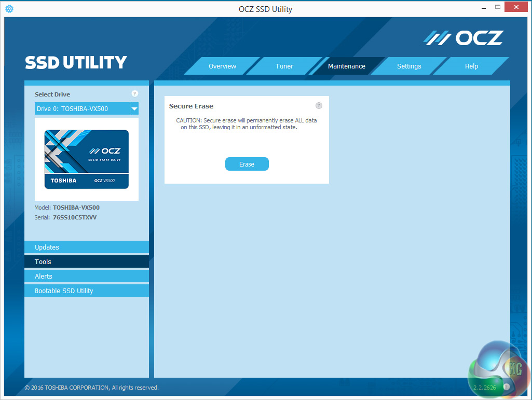Click the help icon next to version number
Screen dimensions: 532x400
click(x=506, y=387)
